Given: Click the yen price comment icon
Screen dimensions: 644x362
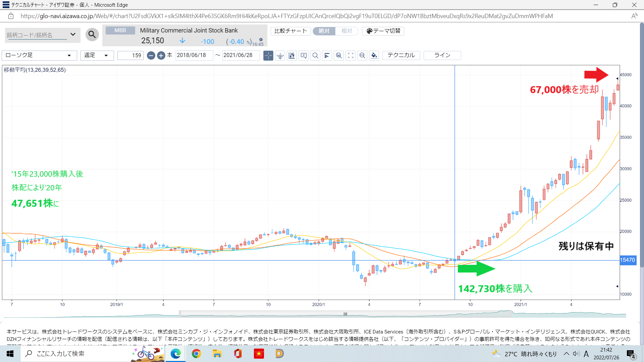Looking at the screenshot, I should (304, 56).
